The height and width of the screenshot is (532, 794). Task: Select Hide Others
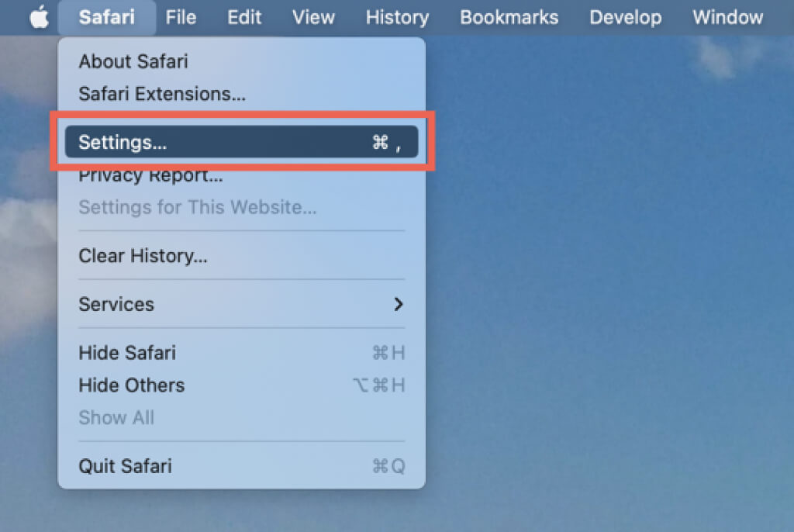click(242, 385)
